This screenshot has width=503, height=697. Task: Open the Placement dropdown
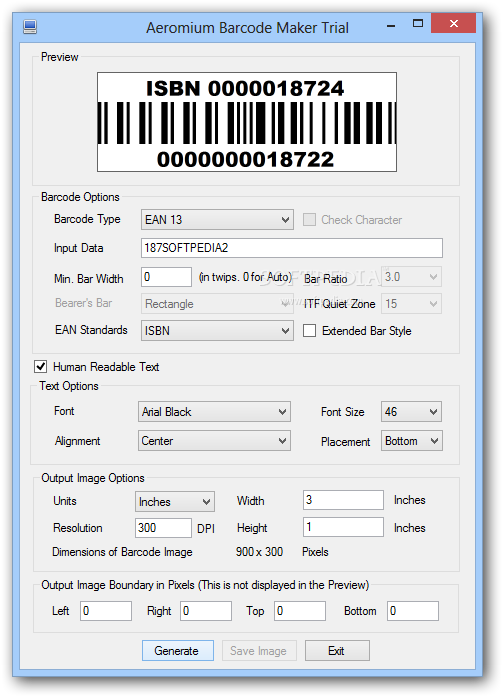click(x=411, y=441)
